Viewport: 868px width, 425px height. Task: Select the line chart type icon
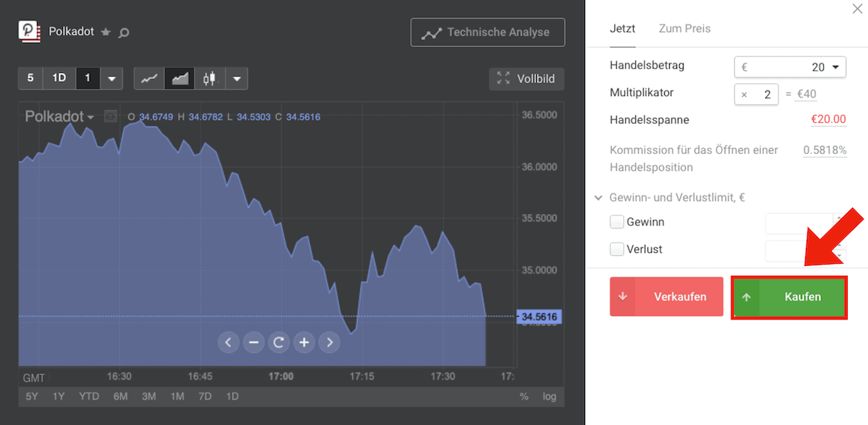tap(149, 78)
